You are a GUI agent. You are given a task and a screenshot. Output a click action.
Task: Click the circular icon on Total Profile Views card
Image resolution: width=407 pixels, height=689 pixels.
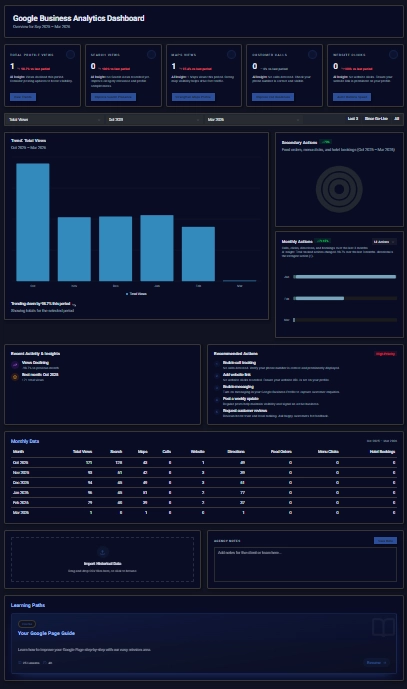(70, 54)
